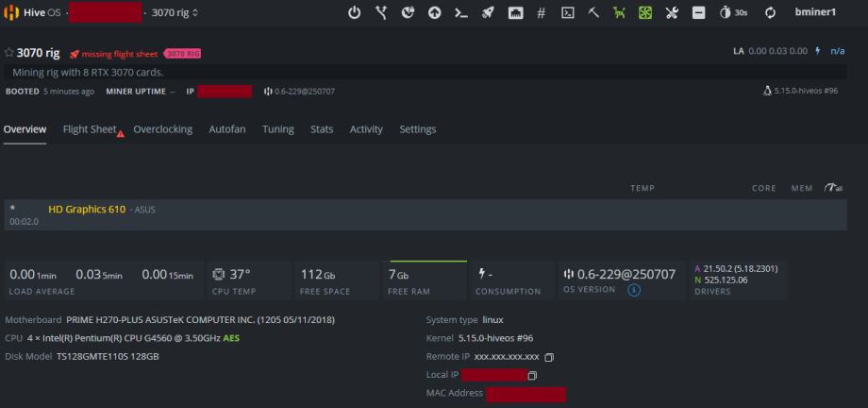Click the rocket flight sheet icon

[x=488, y=13]
